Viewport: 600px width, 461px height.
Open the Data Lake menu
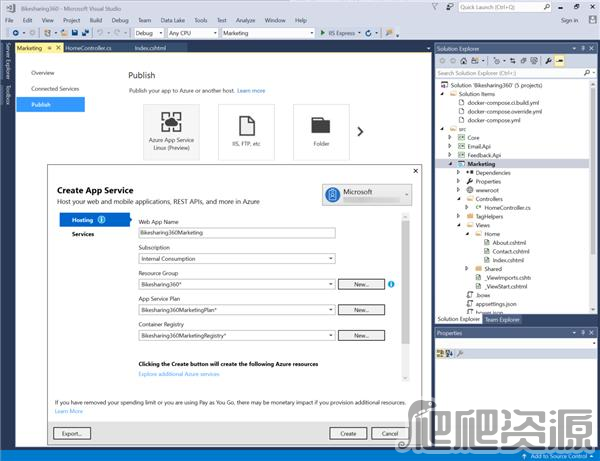[x=173, y=20]
